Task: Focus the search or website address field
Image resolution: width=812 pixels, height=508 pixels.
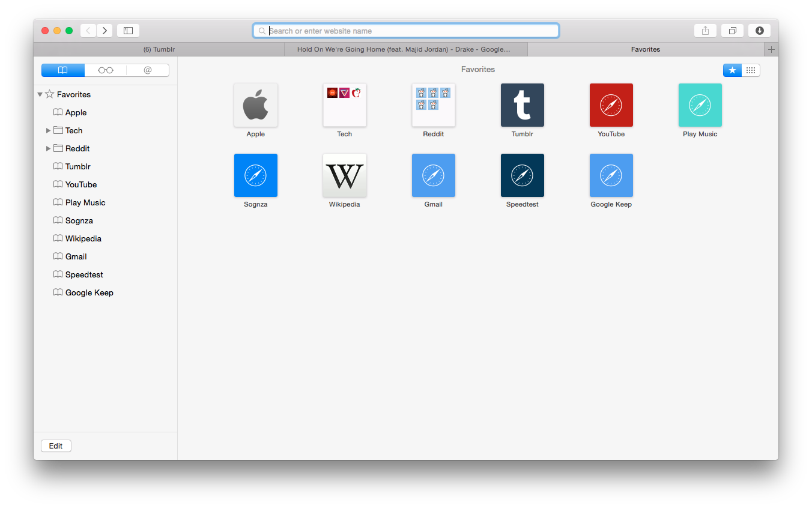Action: (x=406, y=31)
